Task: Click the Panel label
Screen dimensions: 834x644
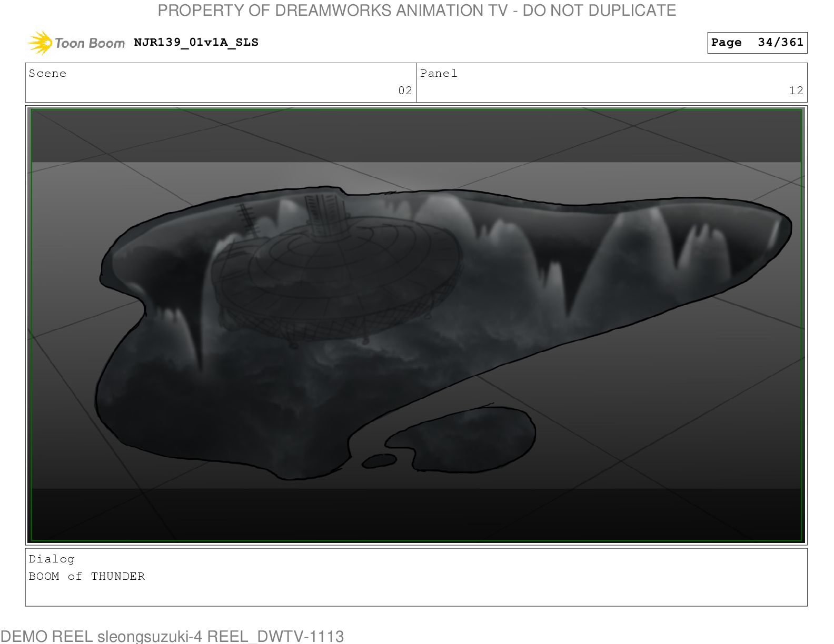Action: (x=439, y=74)
